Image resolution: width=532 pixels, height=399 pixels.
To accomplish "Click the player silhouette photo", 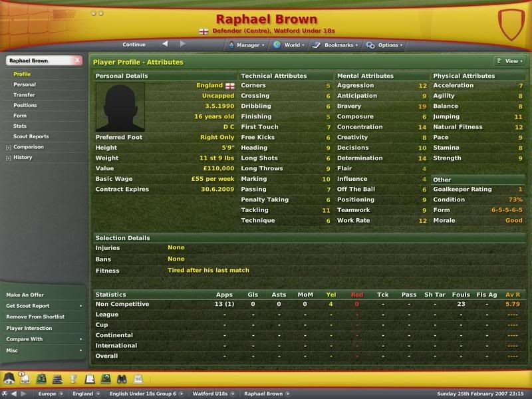I will tap(120, 107).
